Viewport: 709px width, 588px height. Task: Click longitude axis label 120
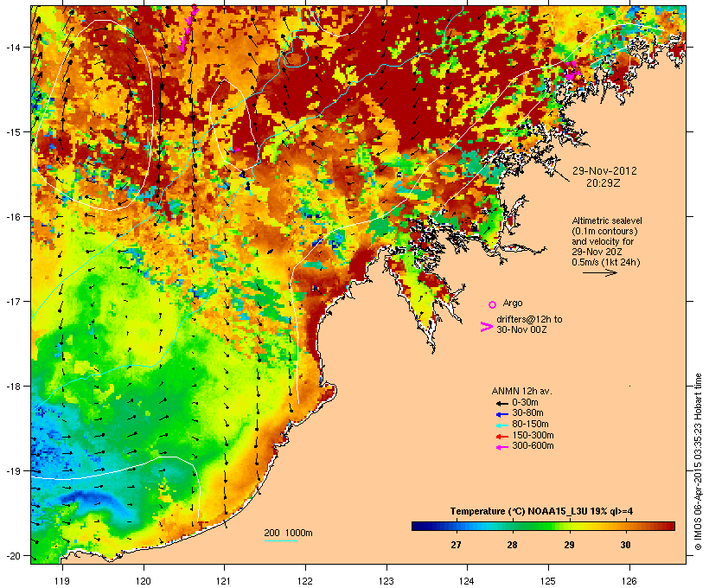144,581
